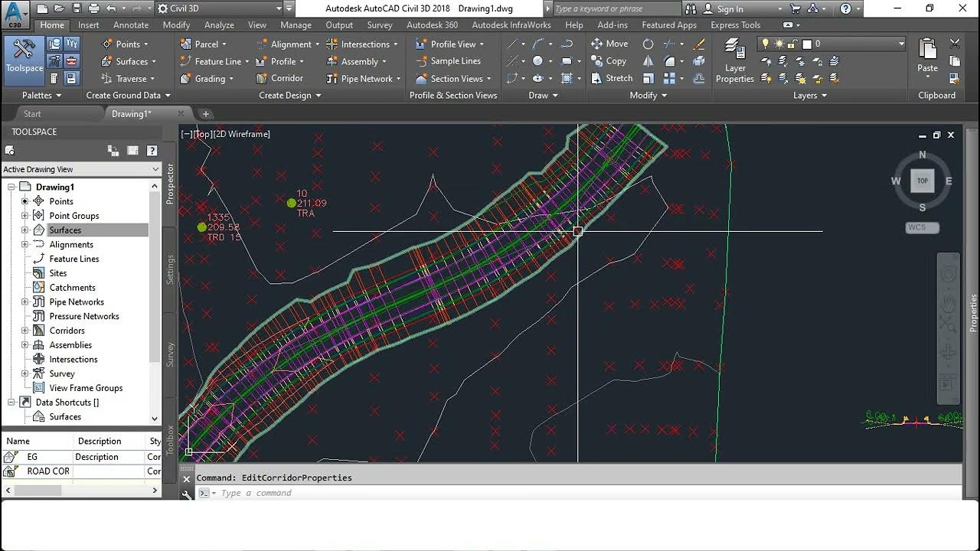Toggle the Survey tab in Toolspace
Image resolution: width=980 pixels, height=551 pixels.
pyautogui.click(x=170, y=354)
